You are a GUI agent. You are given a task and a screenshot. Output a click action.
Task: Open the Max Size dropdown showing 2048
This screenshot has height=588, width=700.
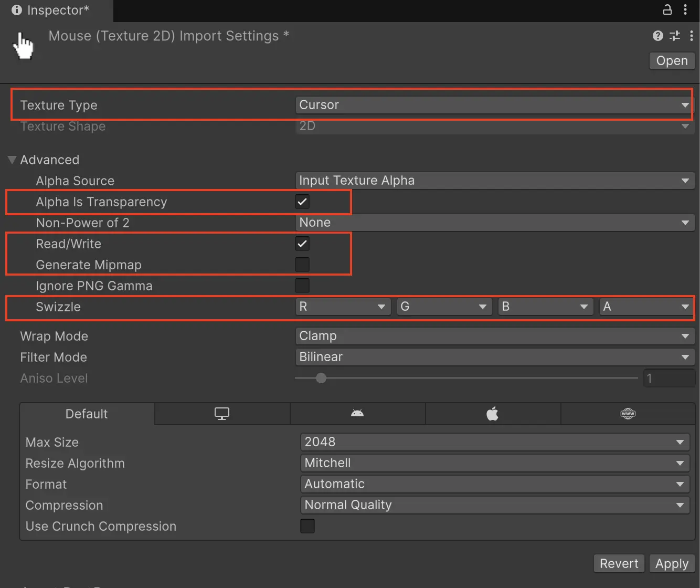pos(495,442)
